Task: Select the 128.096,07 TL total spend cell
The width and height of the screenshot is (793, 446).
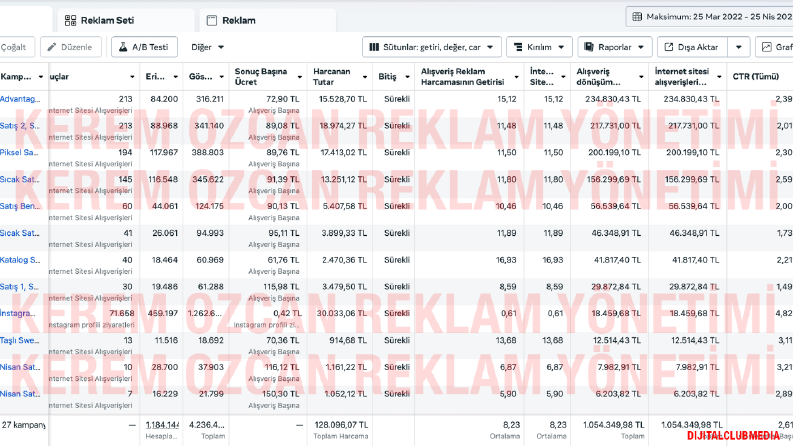Action: pyautogui.click(x=341, y=425)
